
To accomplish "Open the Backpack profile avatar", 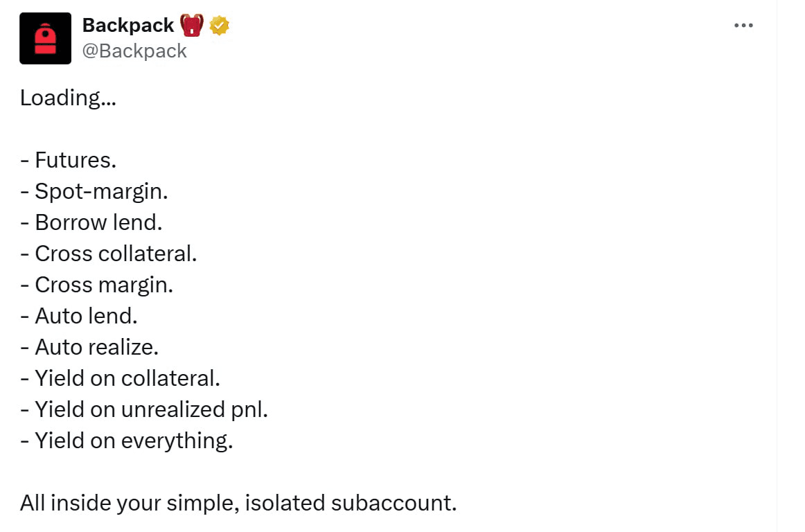I will 45,39.
